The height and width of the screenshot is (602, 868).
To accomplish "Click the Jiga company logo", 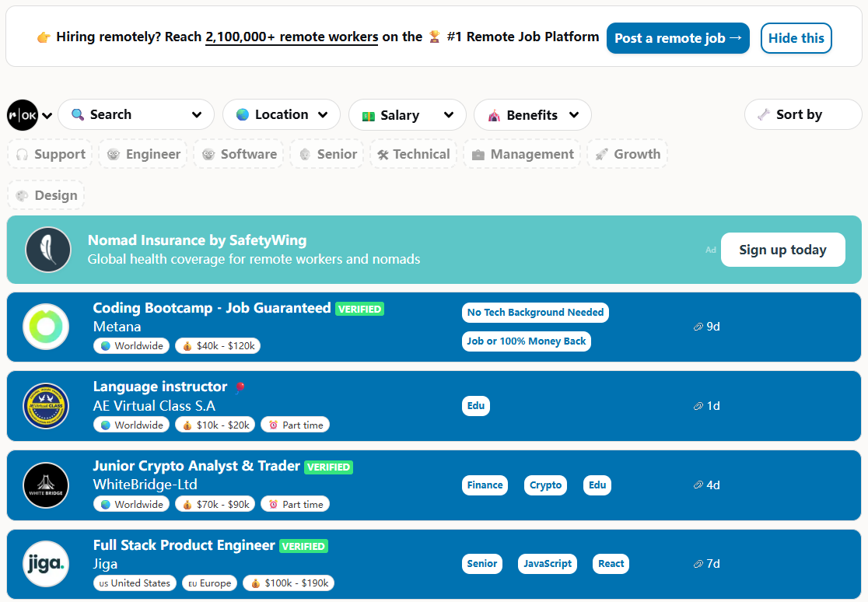I will [46, 564].
